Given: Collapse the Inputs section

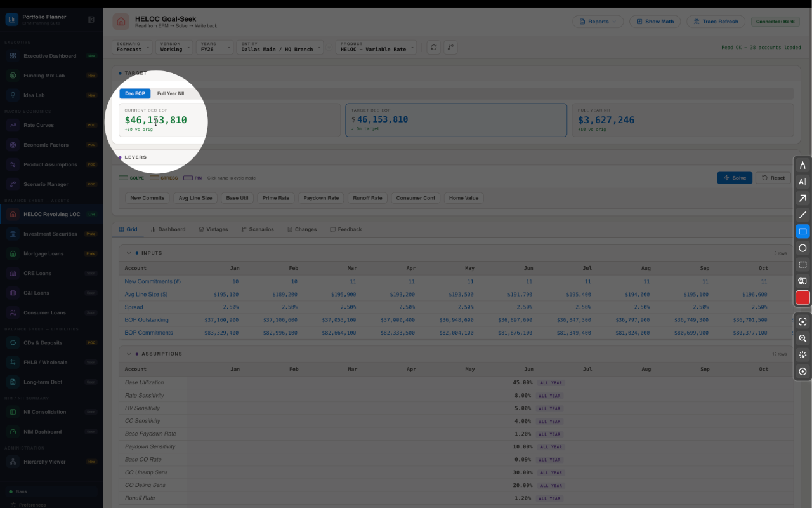Looking at the screenshot, I should [129, 253].
